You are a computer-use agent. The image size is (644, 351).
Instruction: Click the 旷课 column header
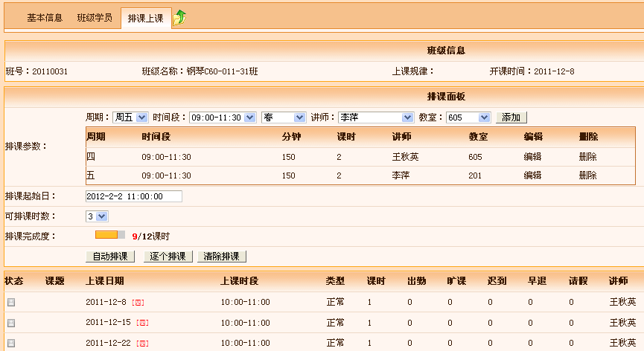tap(456, 281)
